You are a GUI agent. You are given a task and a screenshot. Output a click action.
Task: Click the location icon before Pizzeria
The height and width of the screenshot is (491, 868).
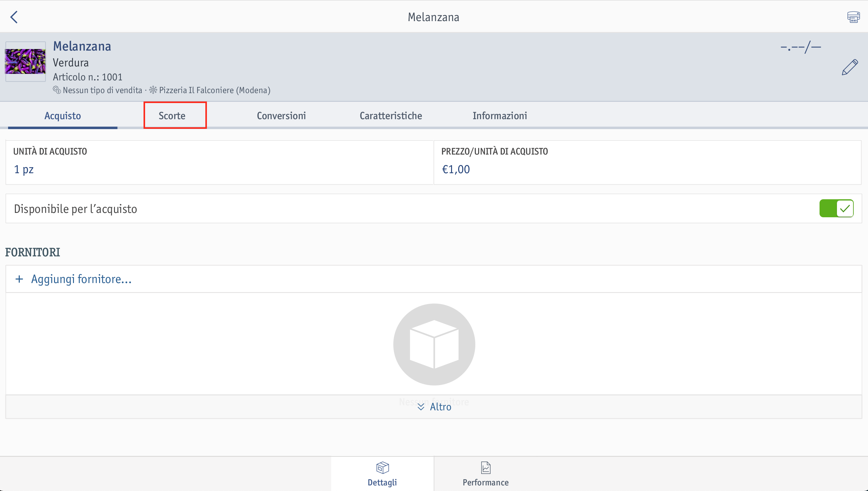point(153,90)
